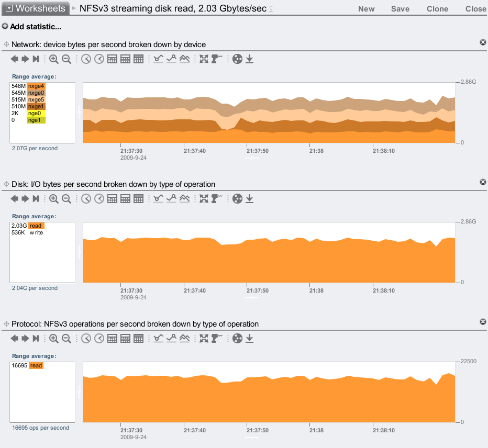The image size is (488, 448).
Task: Zoom out on the Disk I/O graph
Action: (66, 199)
